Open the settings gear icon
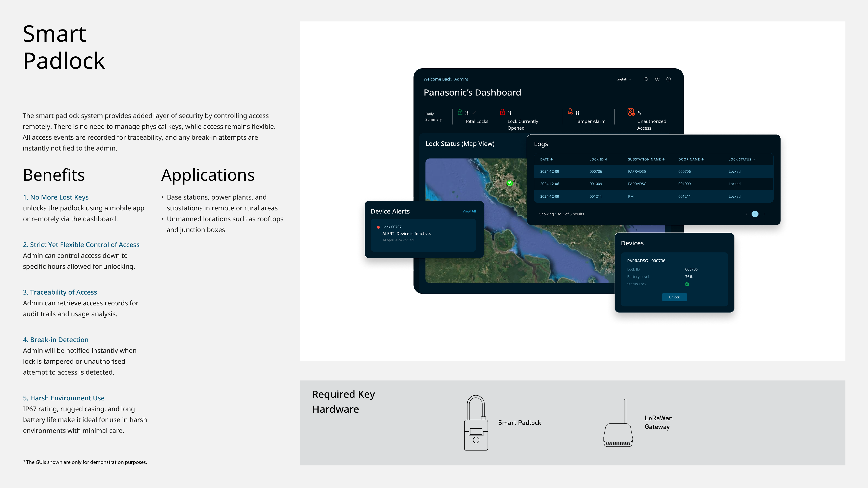Screen dimensions: 868x488 pos(658,79)
